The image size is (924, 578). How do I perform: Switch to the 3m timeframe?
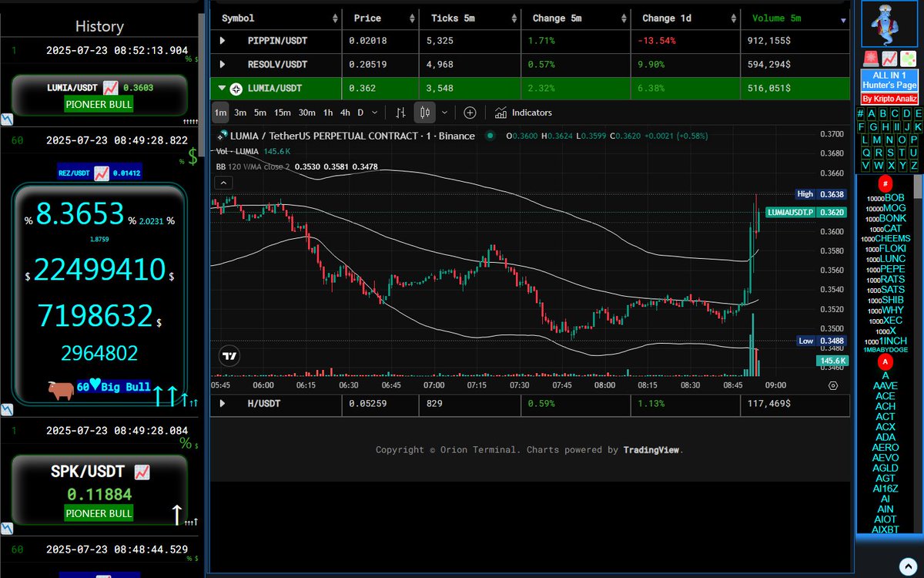tap(240, 113)
